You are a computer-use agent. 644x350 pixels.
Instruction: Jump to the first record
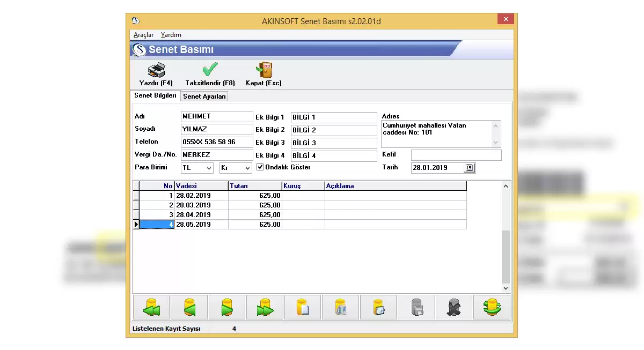[151, 308]
